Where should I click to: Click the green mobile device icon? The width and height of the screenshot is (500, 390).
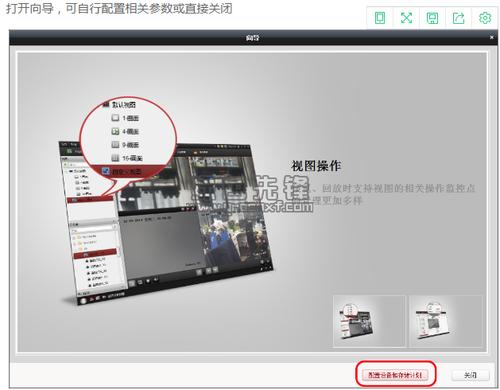click(380, 18)
